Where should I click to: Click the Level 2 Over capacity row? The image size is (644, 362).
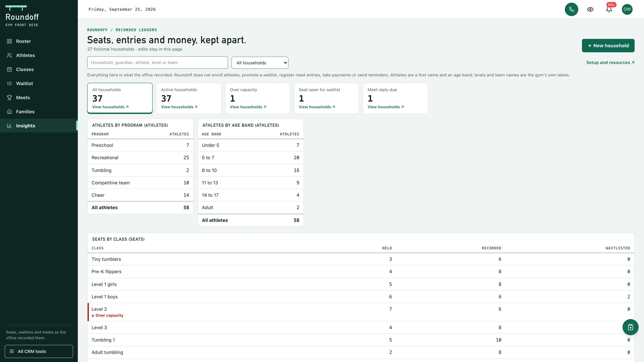[x=361, y=312]
